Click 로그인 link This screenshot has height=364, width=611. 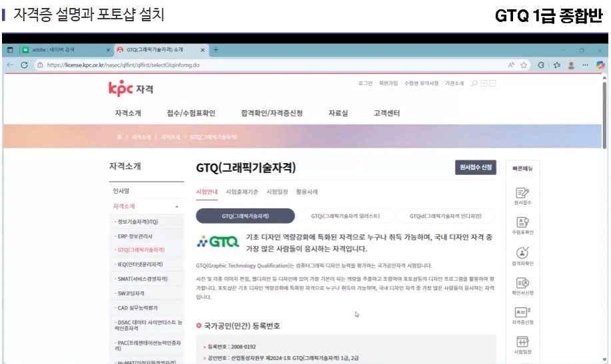(365, 83)
